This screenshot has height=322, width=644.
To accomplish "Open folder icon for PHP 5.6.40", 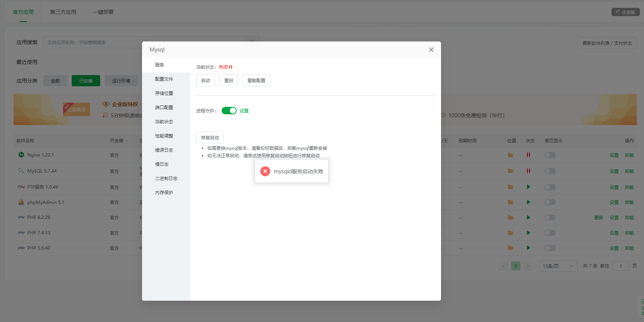I will [510, 248].
